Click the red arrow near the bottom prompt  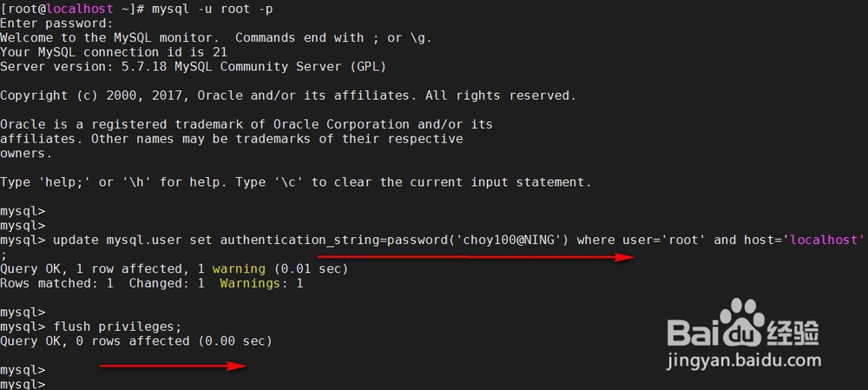(x=172, y=367)
